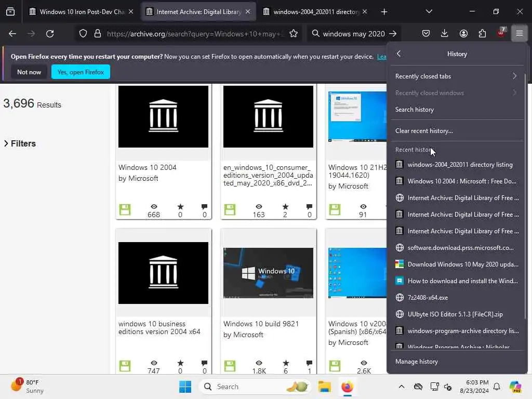Open 7z2408-x64.exe history entry

coord(456,298)
